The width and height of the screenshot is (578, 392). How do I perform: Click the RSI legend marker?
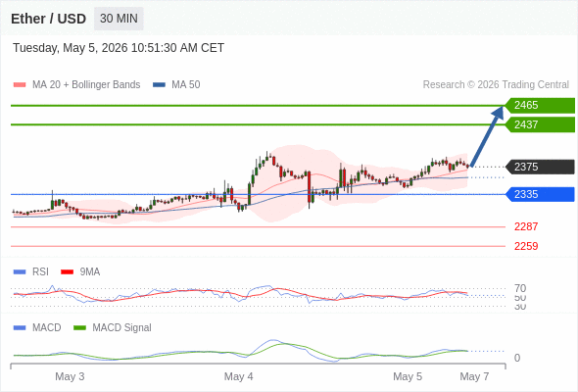click(x=20, y=272)
